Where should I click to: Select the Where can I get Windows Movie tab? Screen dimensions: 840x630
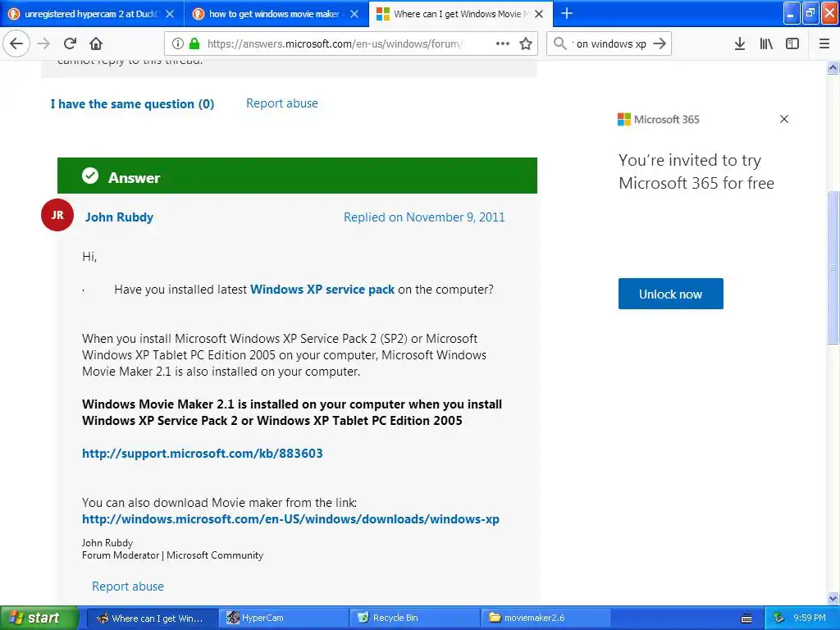click(x=461, y=14)
